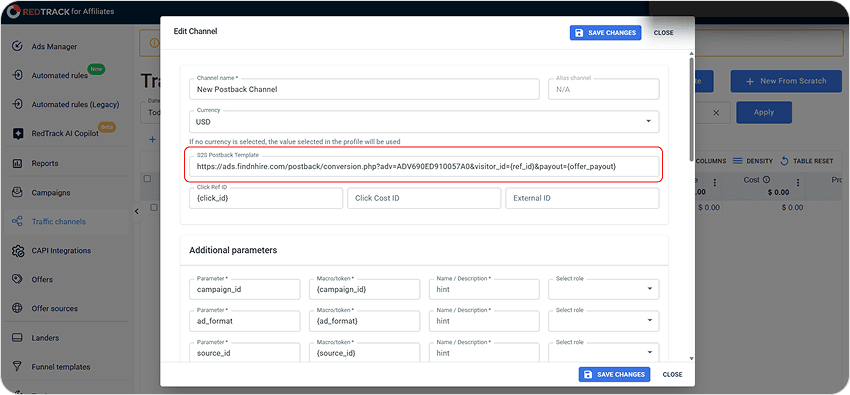
Task: Click the Apply button
Action: (x=764, y=112)
